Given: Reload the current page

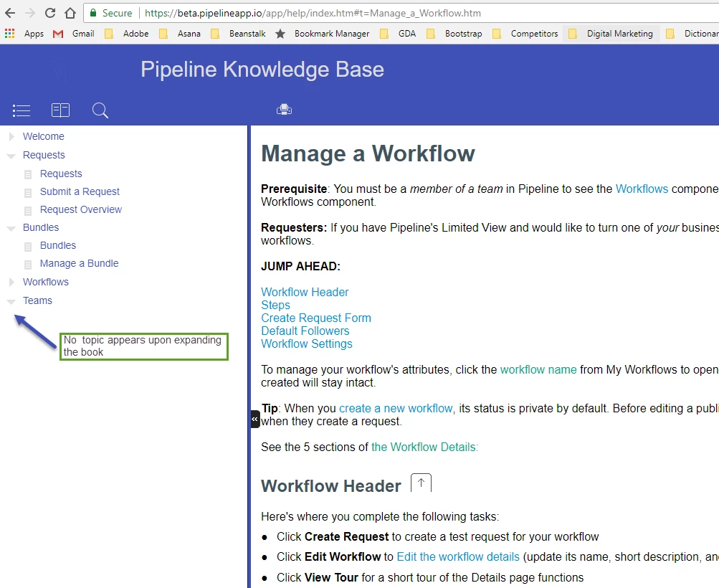Looking at the screenshot, I should (x=50, y=13).
